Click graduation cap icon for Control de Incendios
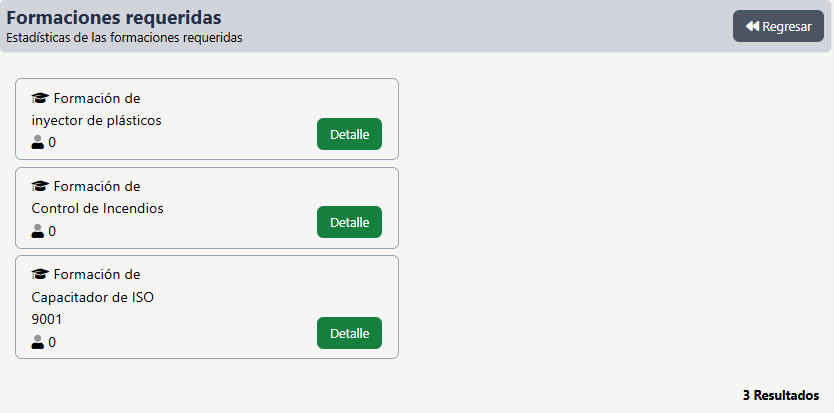Image resolution: width=834 pixels, height=413 pixels. [40, 186]
